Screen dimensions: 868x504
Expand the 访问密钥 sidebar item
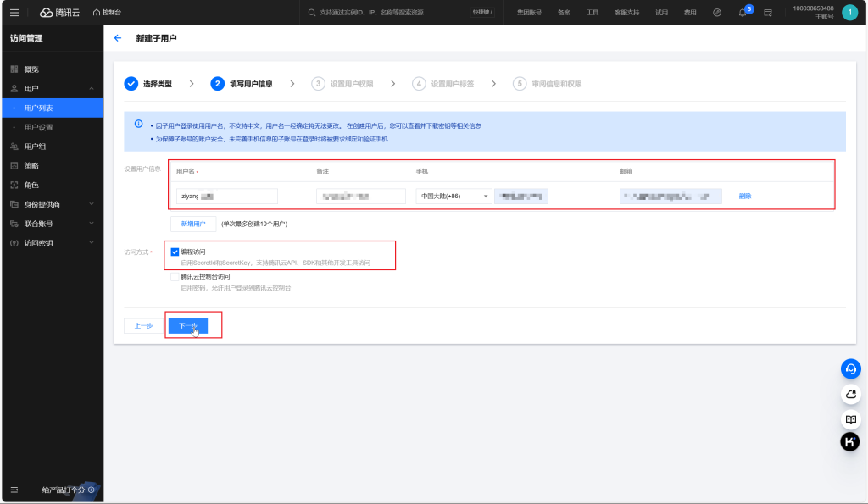coord(51,243)
